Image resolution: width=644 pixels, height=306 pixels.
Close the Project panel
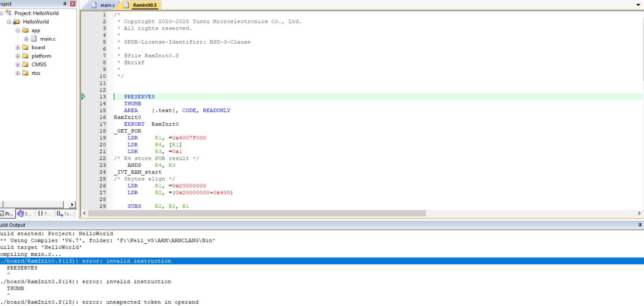pyautogui.click(x=73, y=4)
